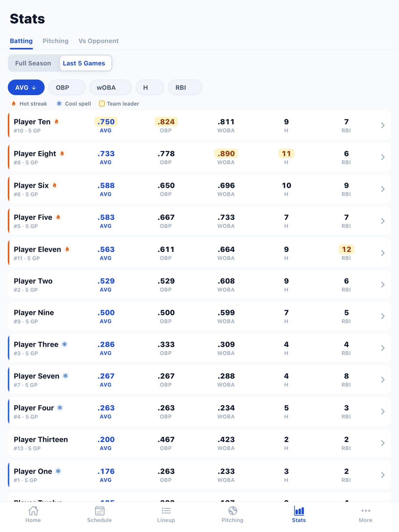Screen dimensions: 399x532
Task: Click the Hot streak legend flame icon
Action: [14, 104]
